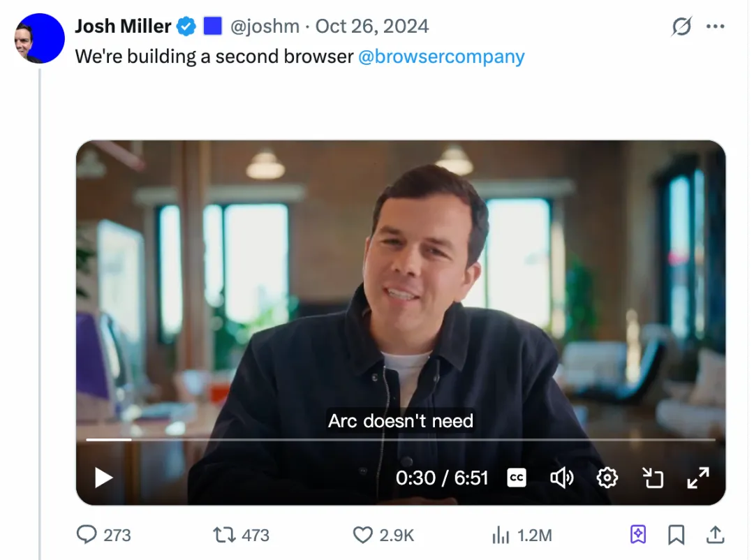Share the tweet via upload icon
The height and width of the screenshot is (560, 754).
click(715, 535)
